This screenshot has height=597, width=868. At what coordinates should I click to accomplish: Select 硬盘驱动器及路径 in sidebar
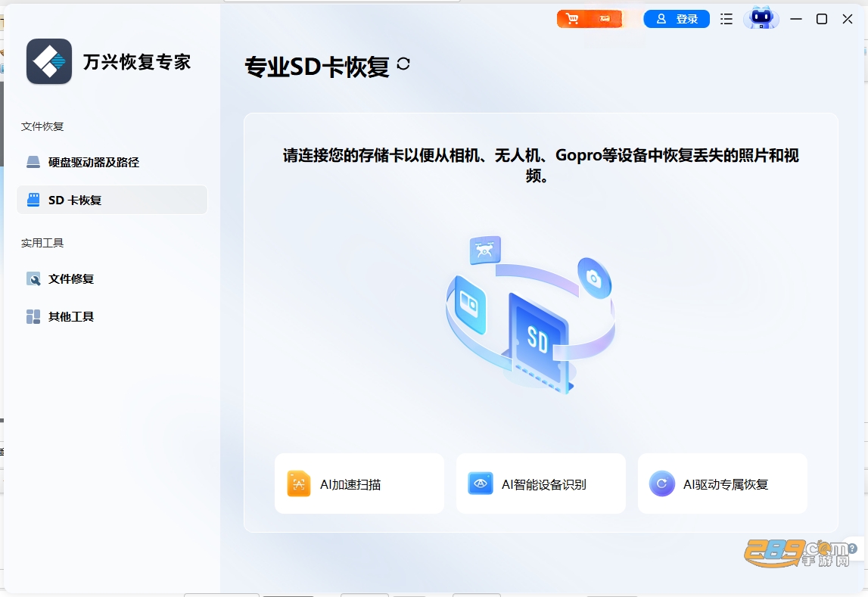click(112, 162)
